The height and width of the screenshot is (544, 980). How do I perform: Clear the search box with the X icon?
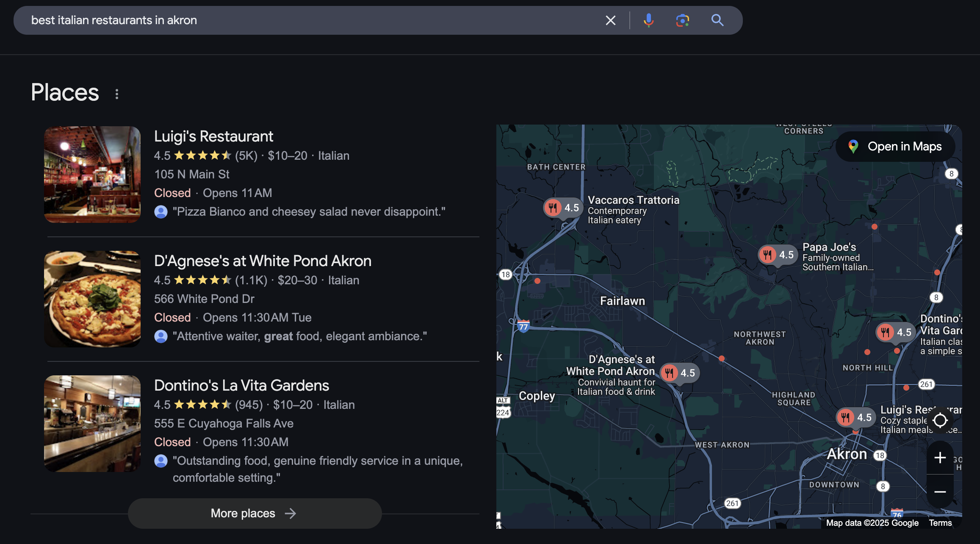610,20
